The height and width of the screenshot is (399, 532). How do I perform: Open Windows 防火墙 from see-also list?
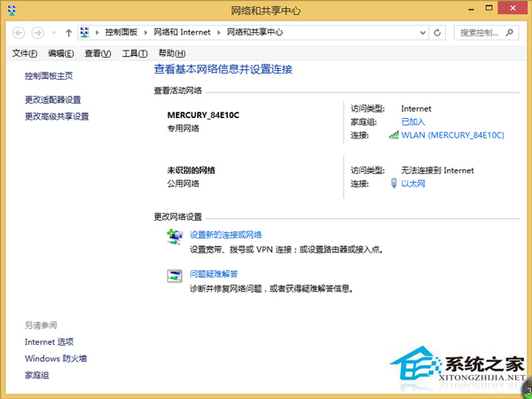56,358
